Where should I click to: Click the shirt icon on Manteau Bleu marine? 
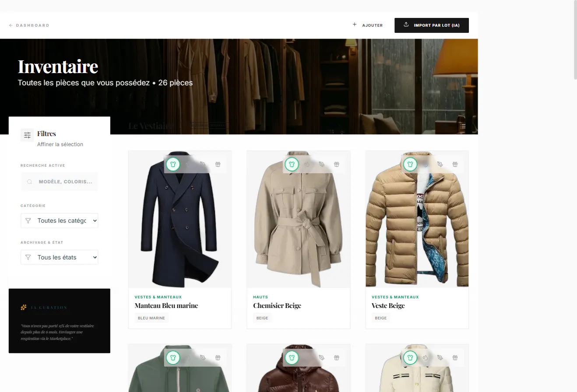click(x=173, y=164)
